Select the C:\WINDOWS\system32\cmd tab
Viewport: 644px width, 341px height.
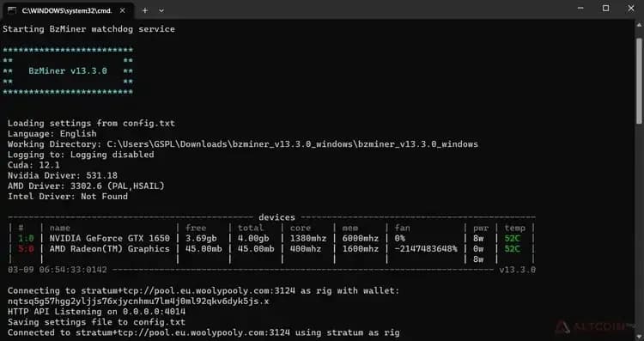(68, 10)
